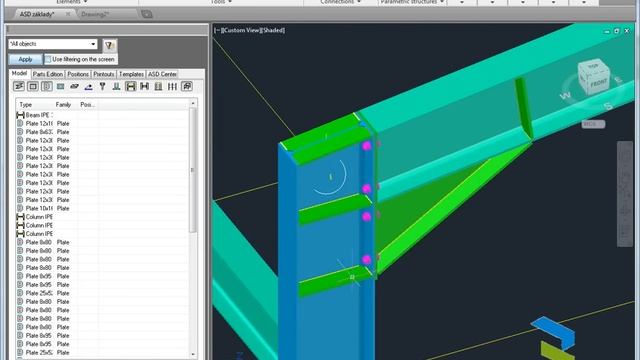Switch to the Parts Edition tab

pyautogui.click(x=48, y=74)
